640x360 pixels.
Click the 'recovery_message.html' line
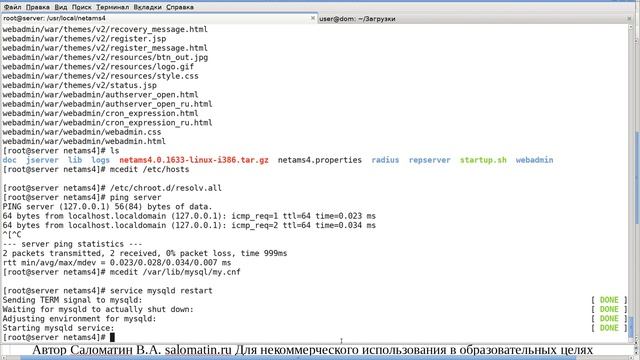click(105, 29)
